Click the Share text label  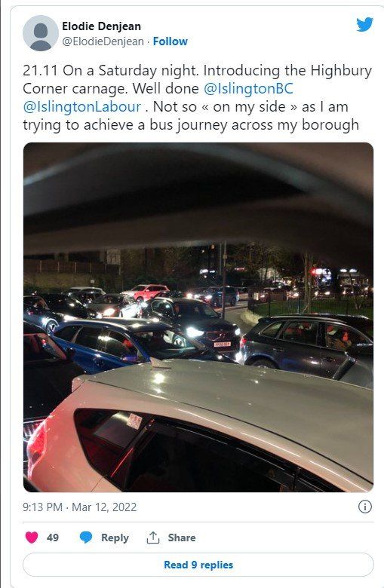click(x=182, y=537)
